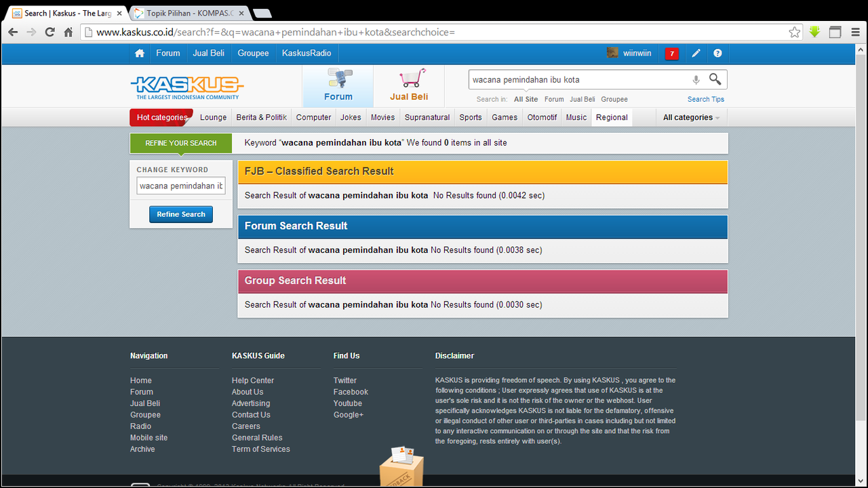The width and height of the screenshot is (868, 488).
Task: Open Berita & Politik category
Action: (262, 117)
